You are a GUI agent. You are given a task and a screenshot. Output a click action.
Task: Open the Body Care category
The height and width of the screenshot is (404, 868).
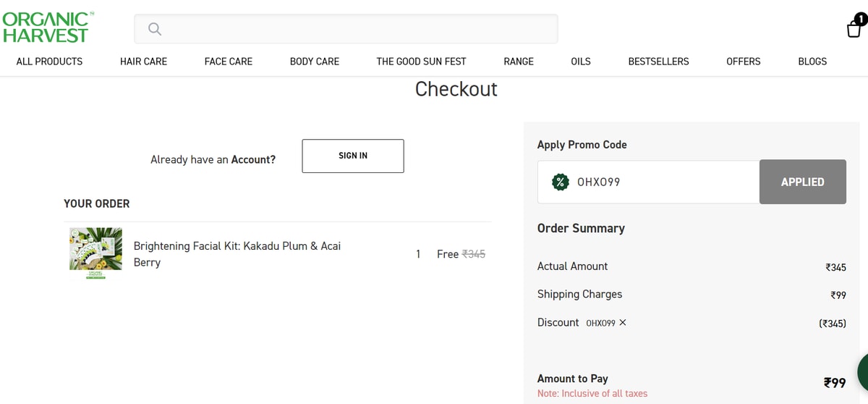[x=315, y=62]
